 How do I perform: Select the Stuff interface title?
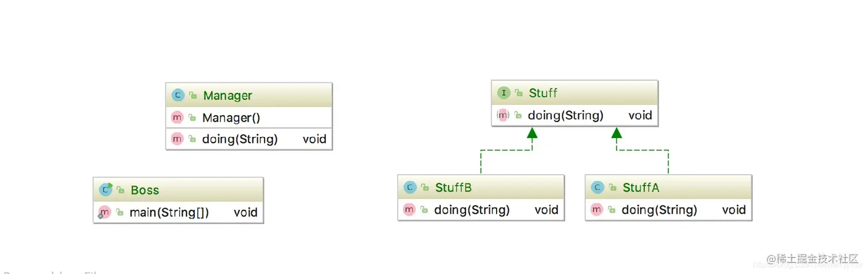(543, 93)
